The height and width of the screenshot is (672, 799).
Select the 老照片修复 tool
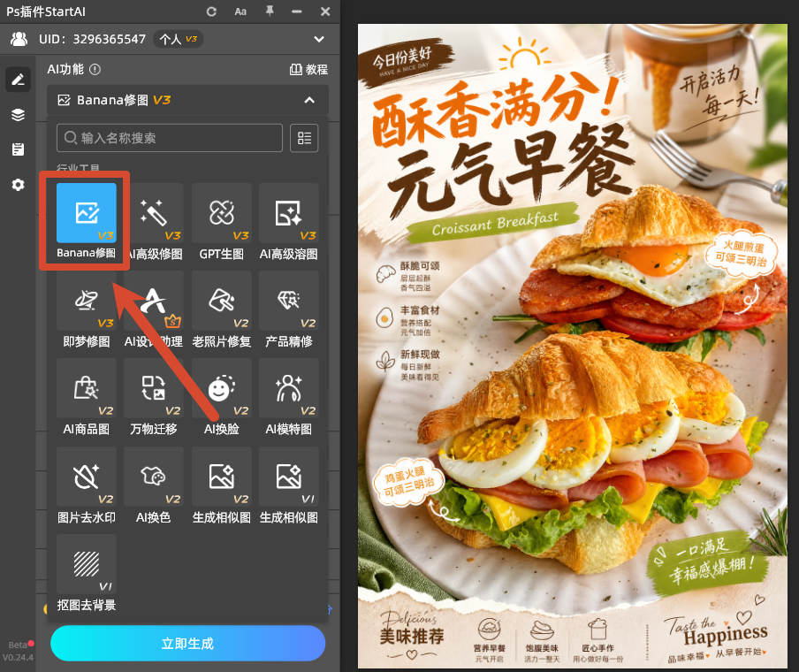(221, 309)
